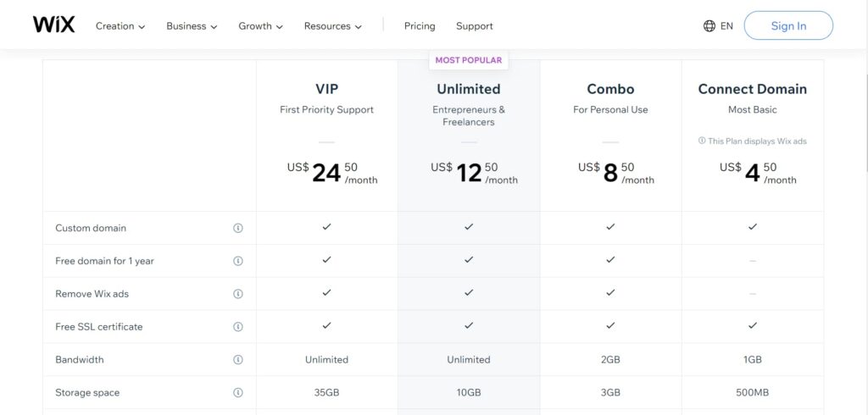Image resolution: width=868 pixels, height=415 pixels.
Task: Click the info icon beside 'This Plan displays Wix ads'
Action: (702, 141)
